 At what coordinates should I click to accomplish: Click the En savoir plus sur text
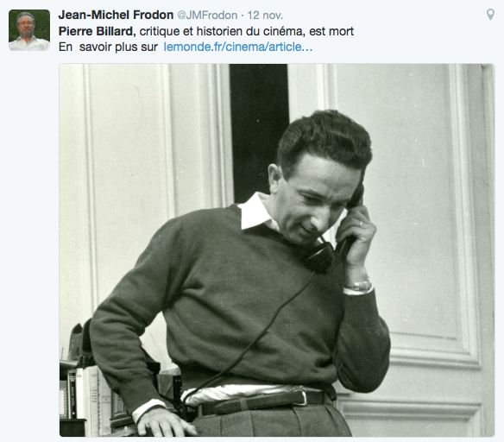pyautogui.click(x=108, y=47)
